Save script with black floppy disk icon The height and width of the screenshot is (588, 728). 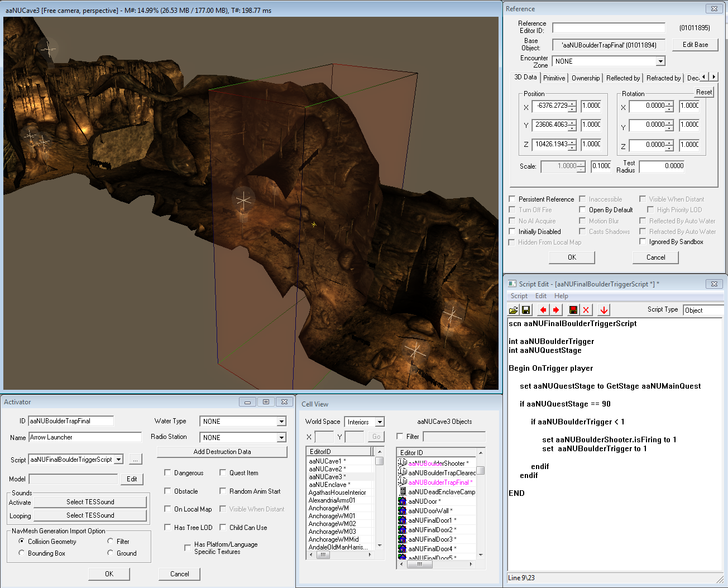(x=526, y=310)
